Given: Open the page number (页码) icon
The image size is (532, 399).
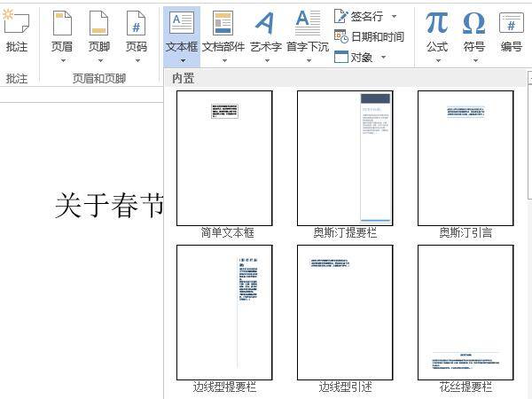Looking at the screenshot, I should pos(136,23).
